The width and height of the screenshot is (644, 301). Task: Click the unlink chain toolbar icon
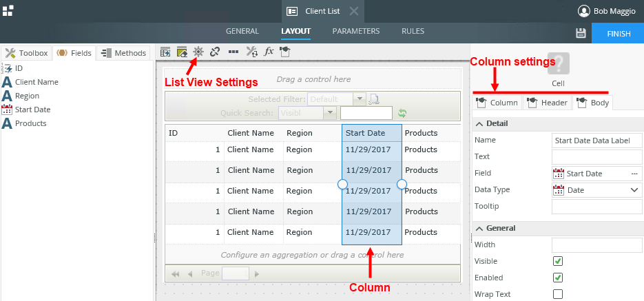[215, 52]
